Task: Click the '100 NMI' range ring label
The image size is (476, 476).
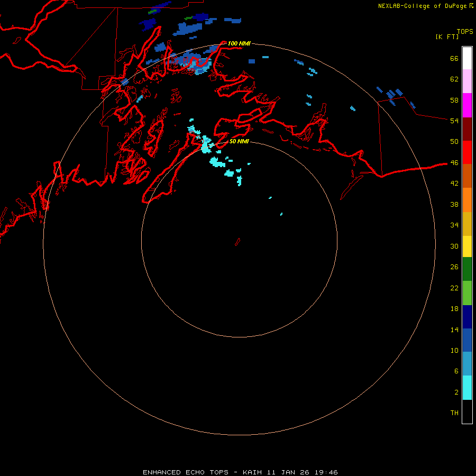Action: (239, 43)
